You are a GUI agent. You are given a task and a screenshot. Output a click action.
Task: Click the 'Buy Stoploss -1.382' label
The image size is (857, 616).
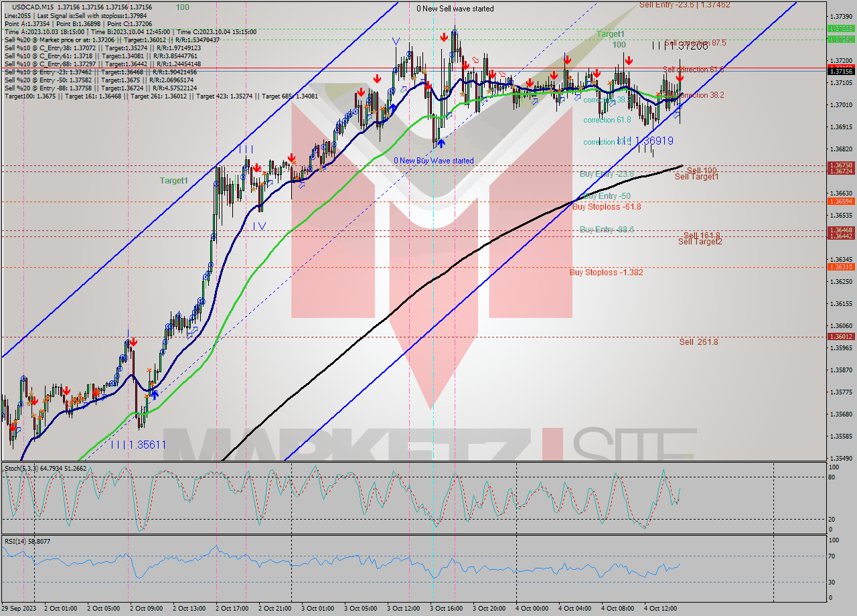click(x=607, y=273)
